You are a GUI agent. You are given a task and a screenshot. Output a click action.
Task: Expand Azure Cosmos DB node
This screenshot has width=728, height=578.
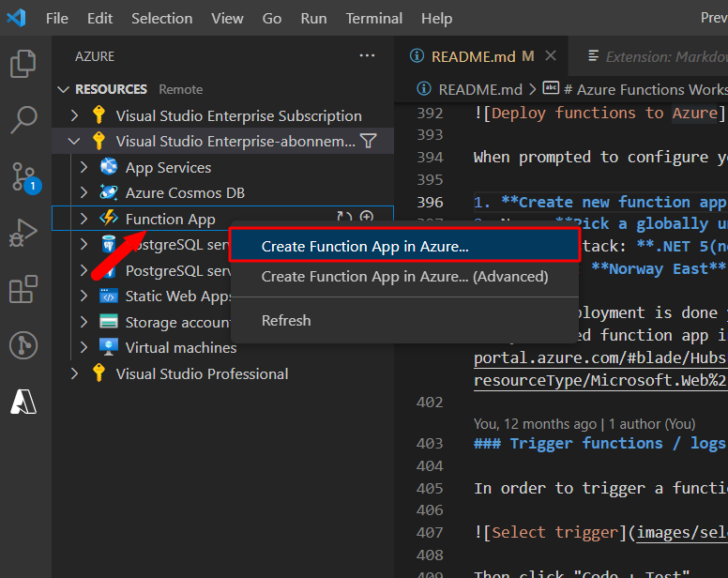83,192
